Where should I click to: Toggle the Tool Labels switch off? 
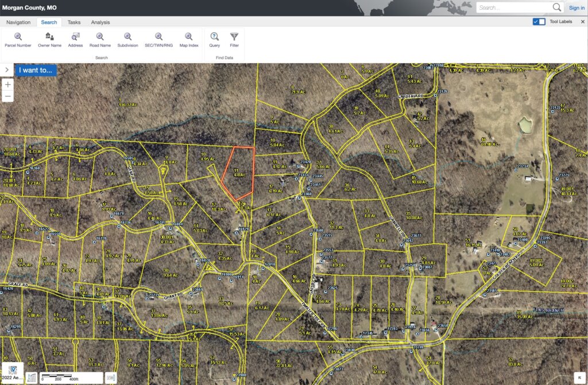click(539, 22)
